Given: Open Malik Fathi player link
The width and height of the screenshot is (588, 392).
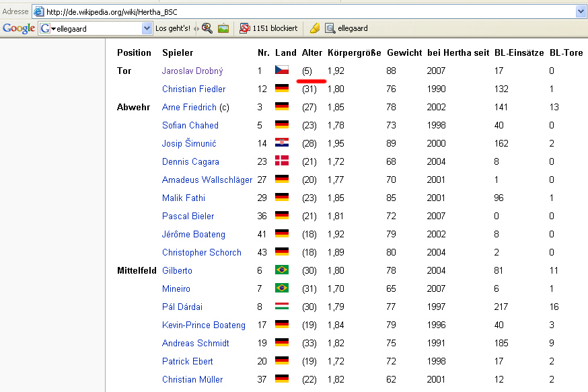Looking at the screenshot, I should [x=184, y=198].
